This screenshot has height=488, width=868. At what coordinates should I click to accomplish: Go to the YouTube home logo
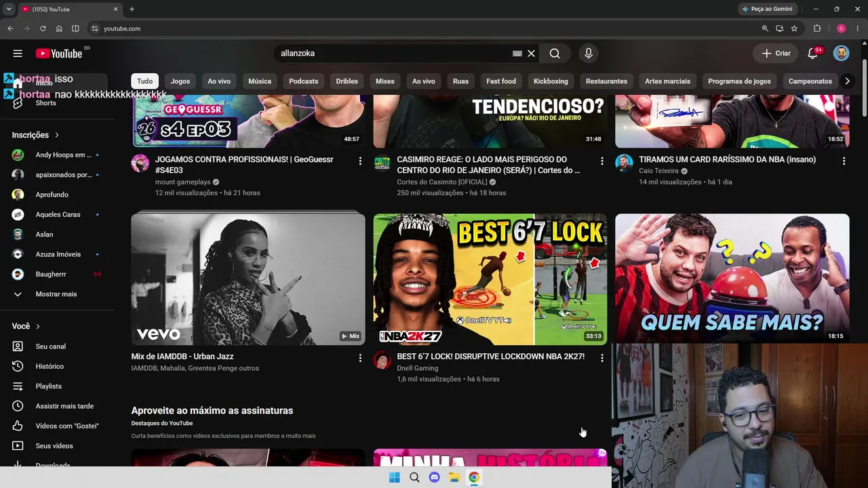(x=59, y=54)
